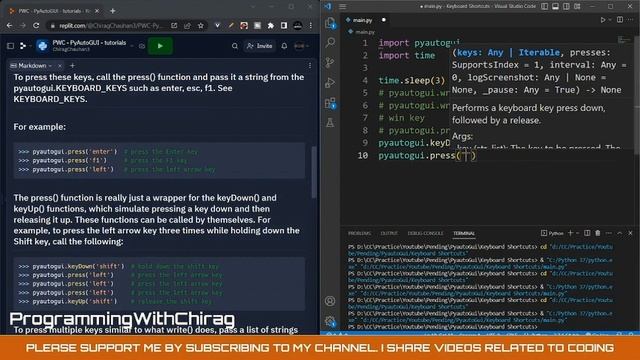Expand run button dropdown in VS Code editor
The width and height of the screenshot is (640, 360).
coord(610,20)
